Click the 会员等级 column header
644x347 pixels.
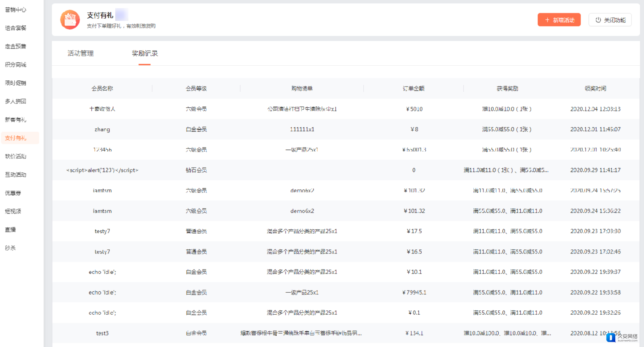tap(196, 88)
